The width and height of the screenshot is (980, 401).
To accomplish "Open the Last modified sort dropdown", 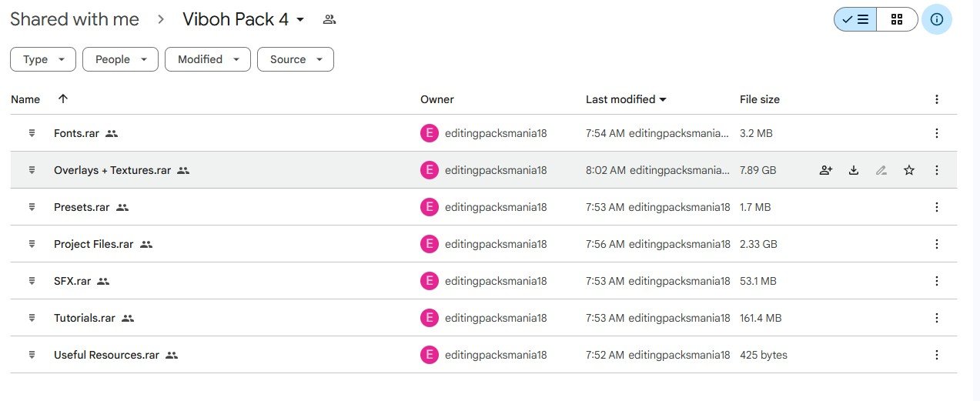I will pyautogui.click(x=627, y=99).
